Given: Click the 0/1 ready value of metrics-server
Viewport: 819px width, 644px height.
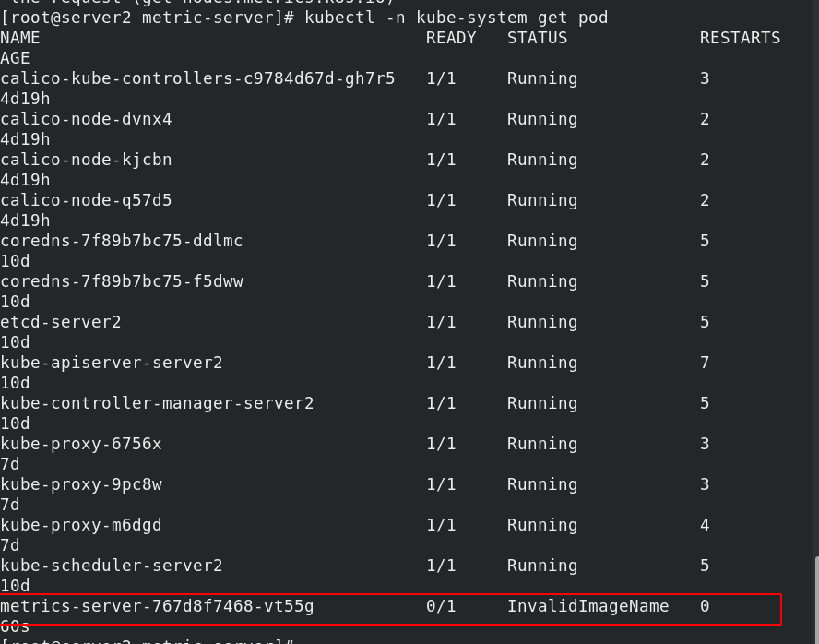Looking at the screenshot, I should pos(441,606).
